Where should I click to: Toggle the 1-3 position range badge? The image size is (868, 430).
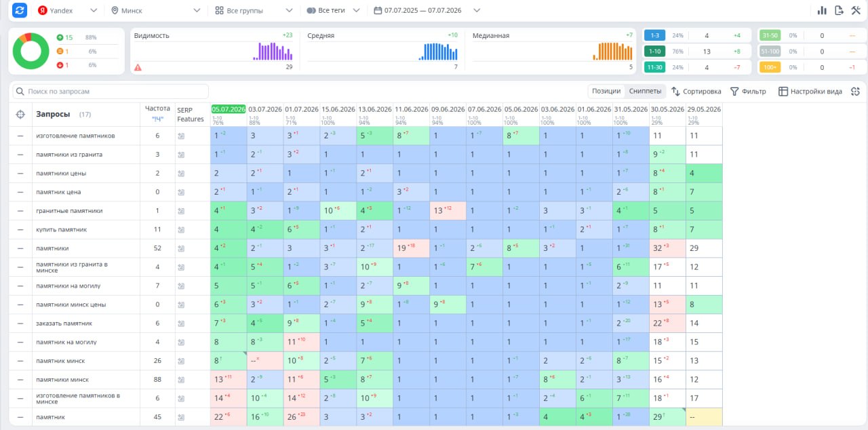pos(654,35)
